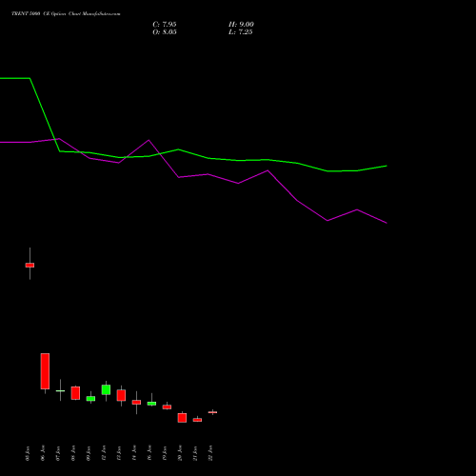476x476 pixels.
Task: Click the purple indicator line's right end
Action: pos(387,223)
